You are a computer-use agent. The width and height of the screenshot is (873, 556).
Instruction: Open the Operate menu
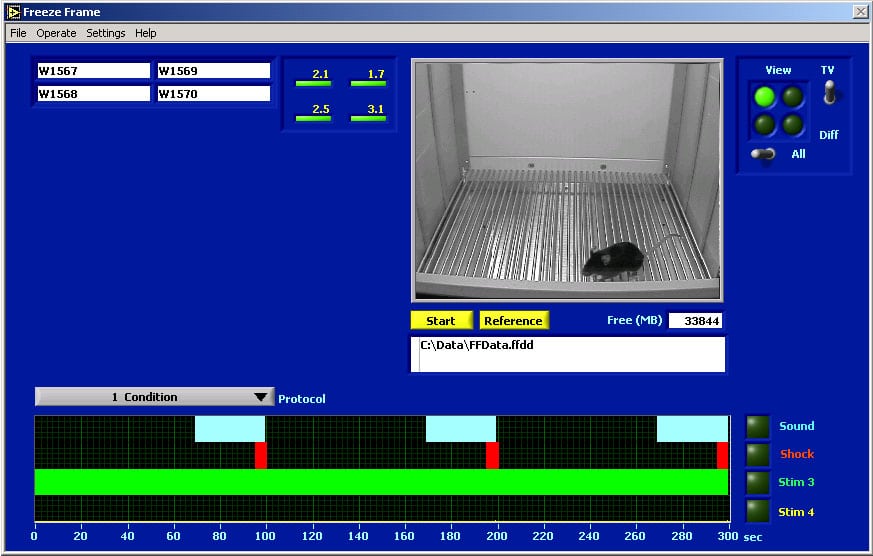coord(56,33)
